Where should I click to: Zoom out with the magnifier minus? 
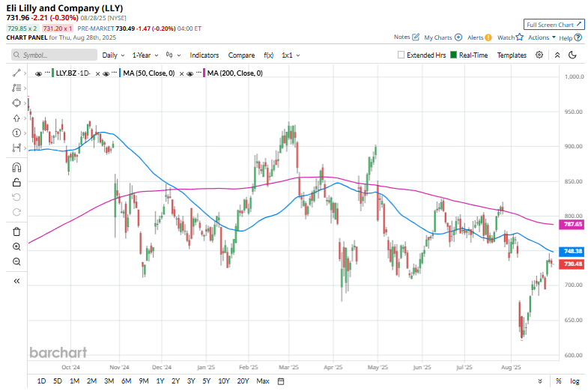[16, 261]
